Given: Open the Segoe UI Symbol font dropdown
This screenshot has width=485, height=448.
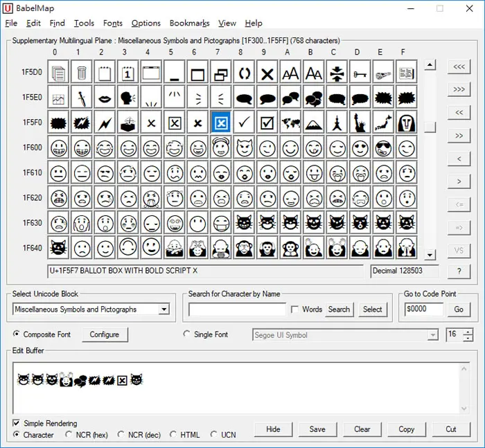Looking at the screenshot, I should pos(433,335).
